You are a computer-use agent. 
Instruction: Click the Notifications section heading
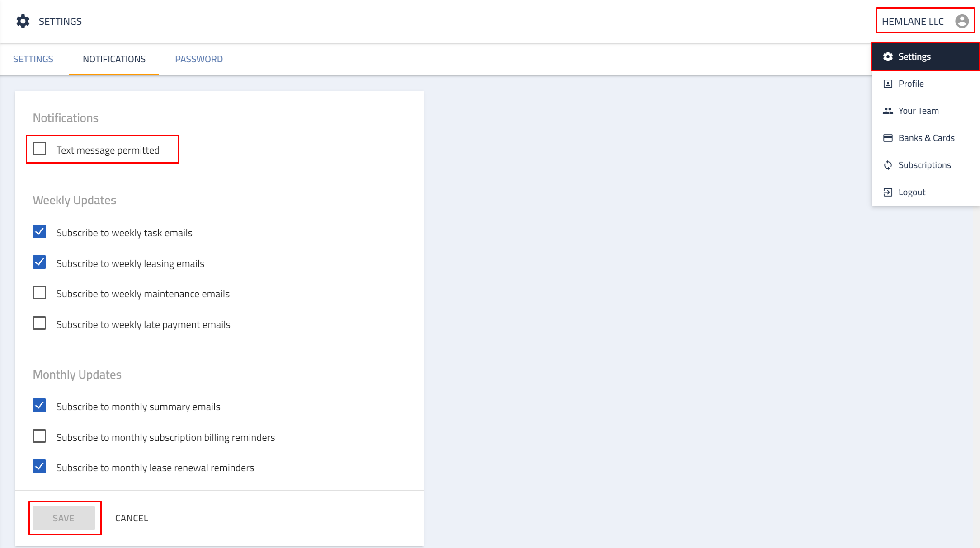click(66, 118)
